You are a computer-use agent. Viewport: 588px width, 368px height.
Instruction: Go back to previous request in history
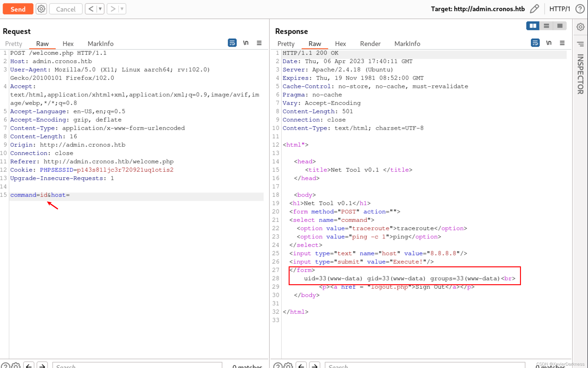point(91,9)
